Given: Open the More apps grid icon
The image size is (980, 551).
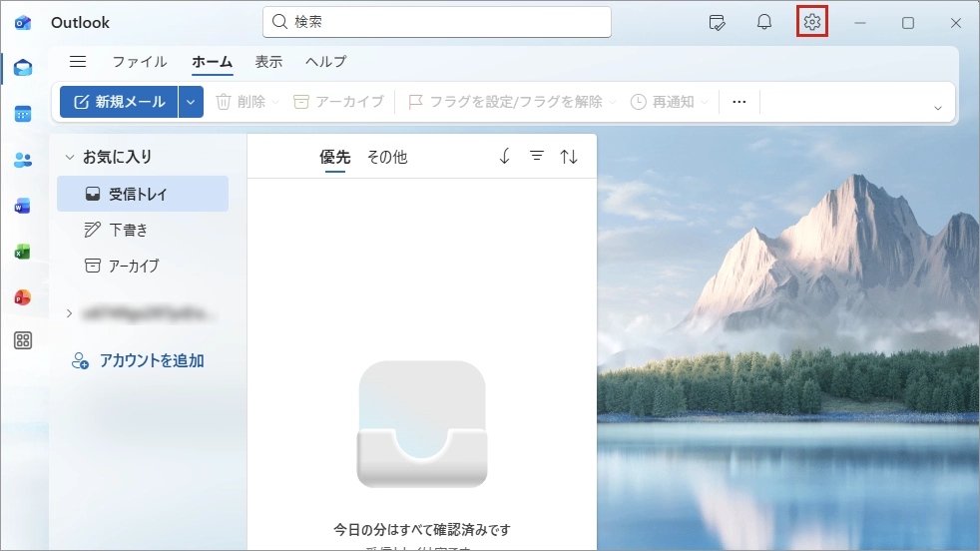Looking at the screenshot, I should pyautogui.click(x=22, y=340).
